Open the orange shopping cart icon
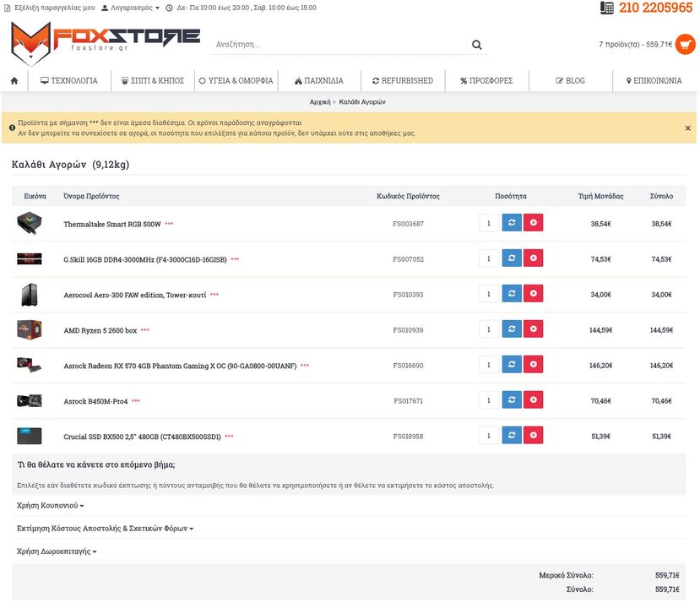The height and width of the screenshot is (608, 700). pyautogui.click(x=686, y=44)
